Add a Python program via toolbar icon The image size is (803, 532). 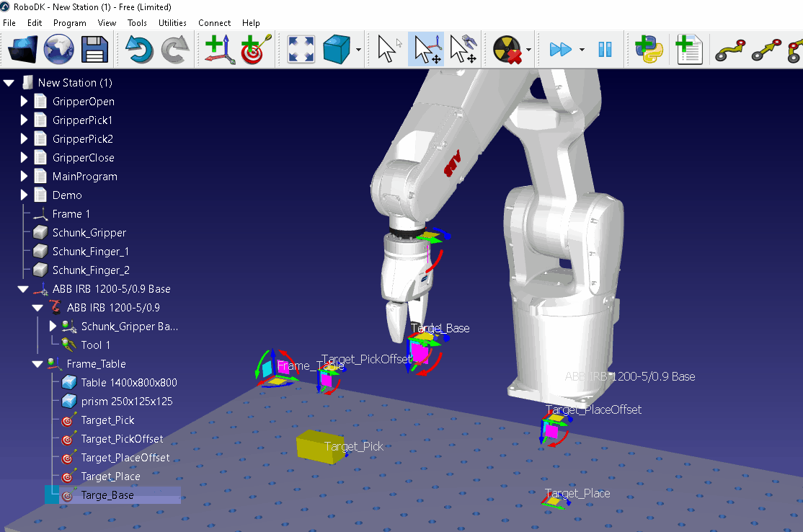point(649,49)
